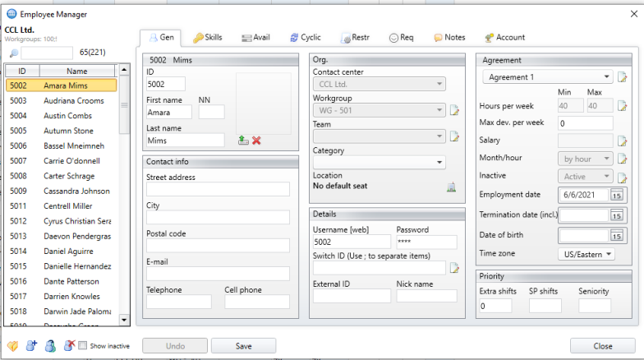Click the Password field
644x360 pixels.
426,242
